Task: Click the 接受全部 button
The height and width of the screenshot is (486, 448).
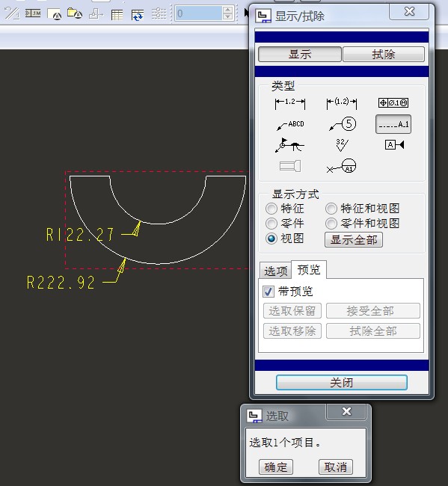Action: tap(373, 311)
